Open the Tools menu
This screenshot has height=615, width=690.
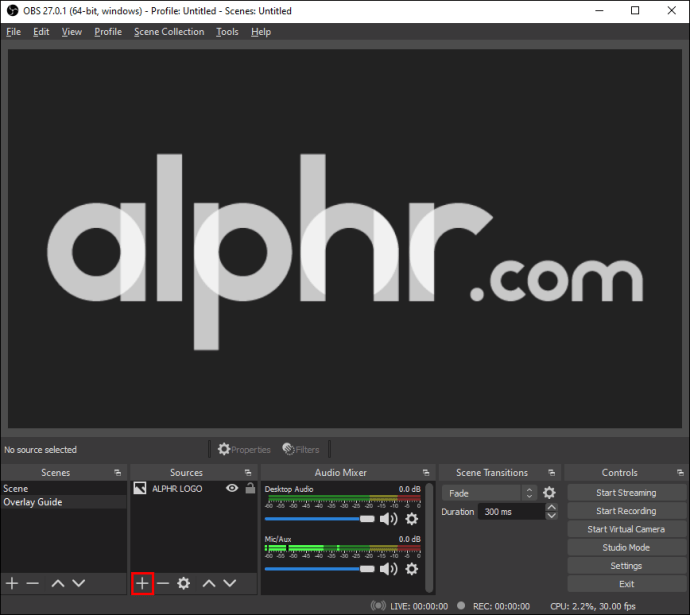227,32
